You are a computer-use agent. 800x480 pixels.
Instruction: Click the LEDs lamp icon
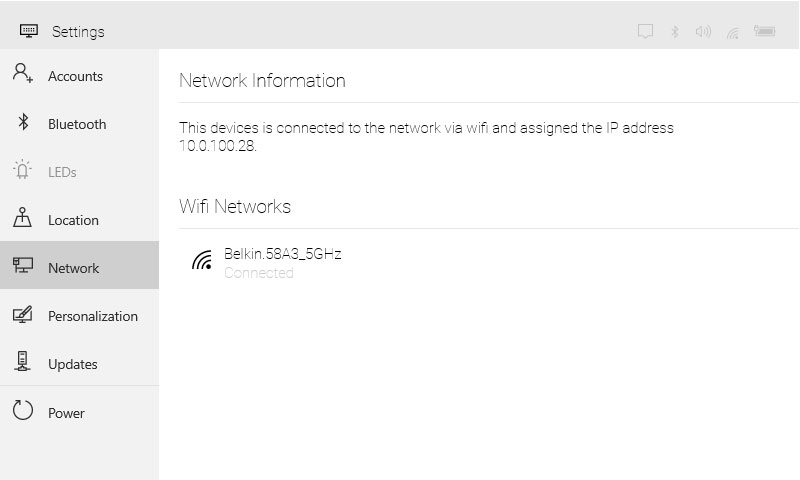coord(22,169)
